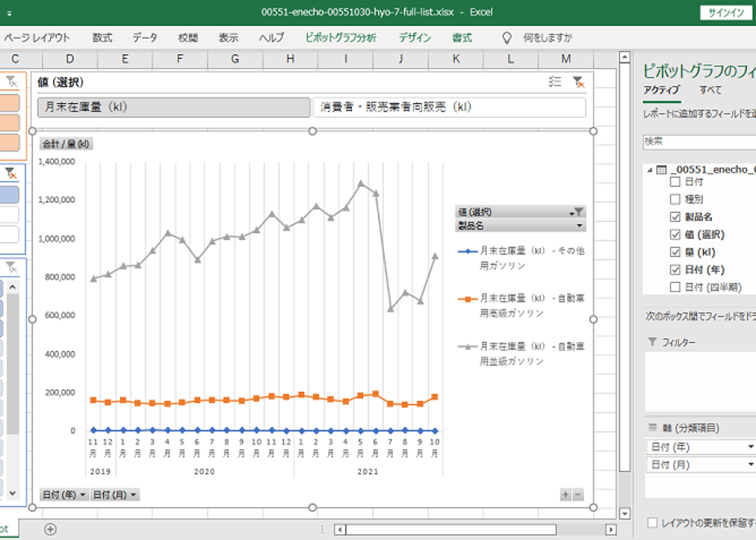Collapse the _00551_enecho table tree
The width and height of the screenshot is (756, 540).
[650, 169]
